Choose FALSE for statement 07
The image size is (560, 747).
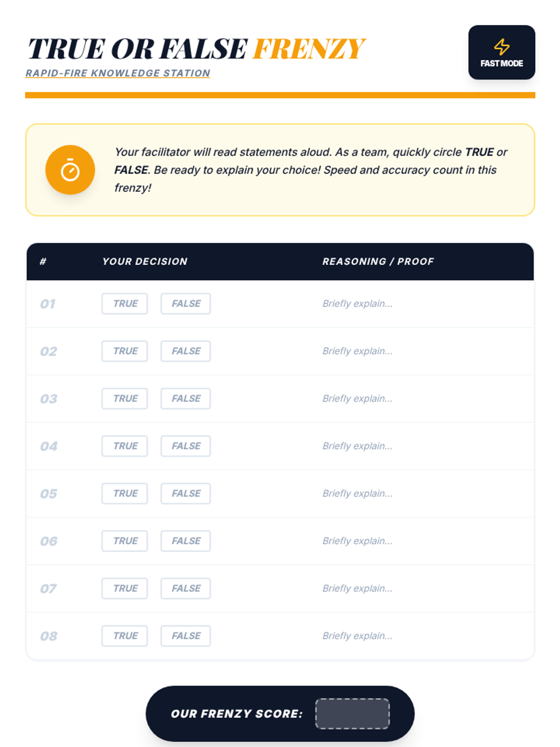pos(186,588)
